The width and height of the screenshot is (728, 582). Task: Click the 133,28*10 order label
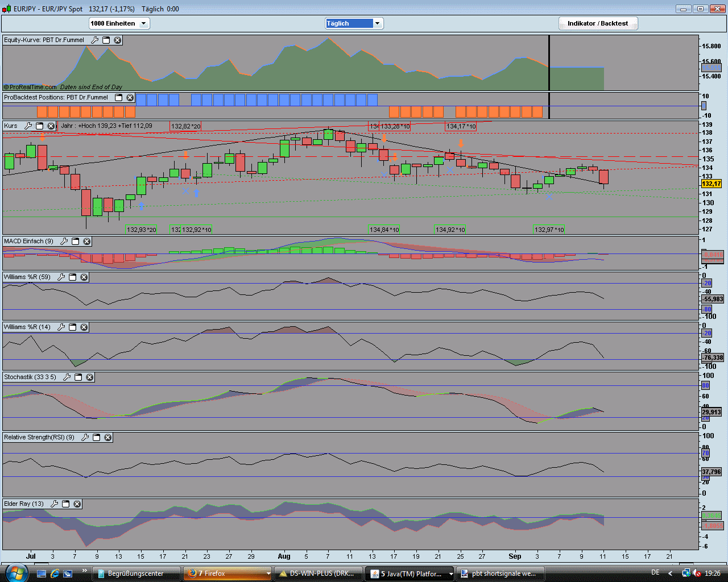click(x=395, y=126)
